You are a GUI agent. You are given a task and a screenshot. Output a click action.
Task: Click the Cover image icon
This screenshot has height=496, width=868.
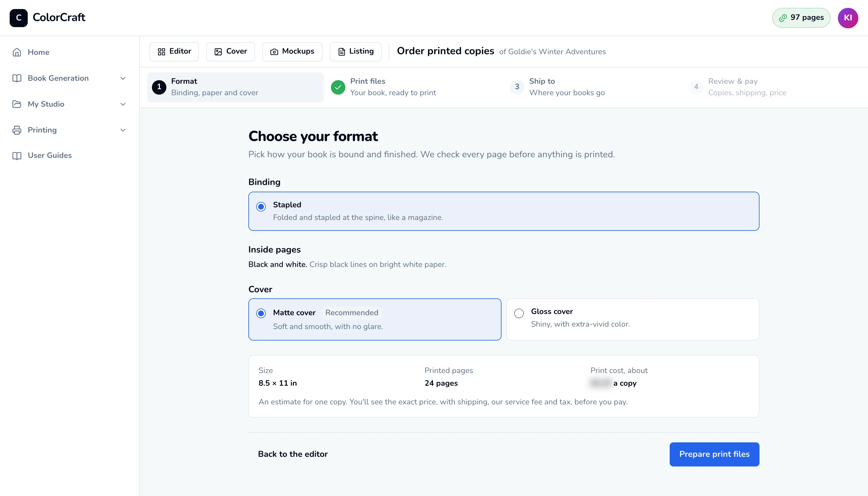click(218, 52)
